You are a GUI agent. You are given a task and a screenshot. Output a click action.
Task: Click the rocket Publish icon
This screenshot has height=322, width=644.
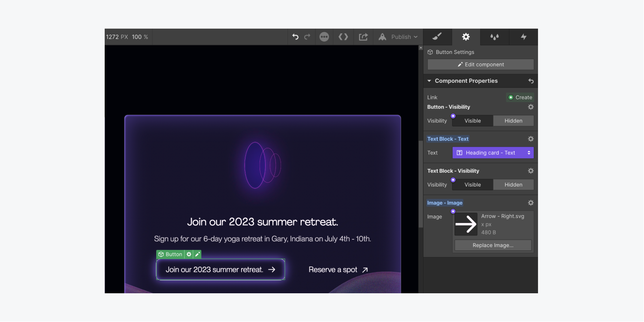(x=382, y=37)
